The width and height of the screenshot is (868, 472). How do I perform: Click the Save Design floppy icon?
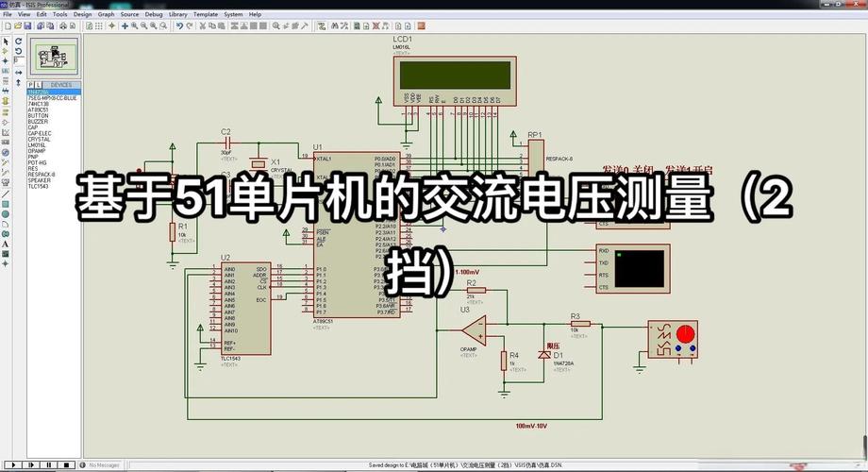[27, 26]
